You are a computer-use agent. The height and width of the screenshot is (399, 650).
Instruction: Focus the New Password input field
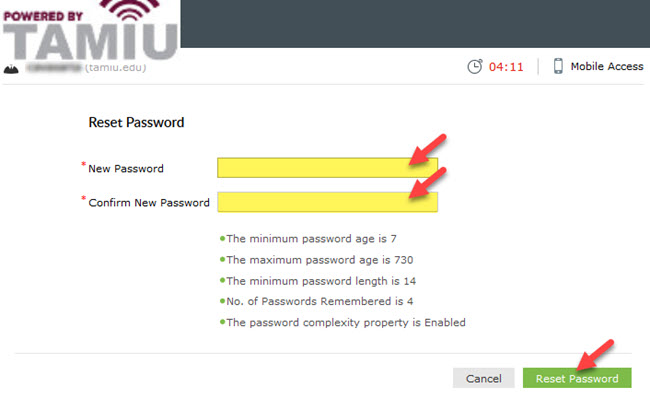pyautogui.click(x=327, y=168)
